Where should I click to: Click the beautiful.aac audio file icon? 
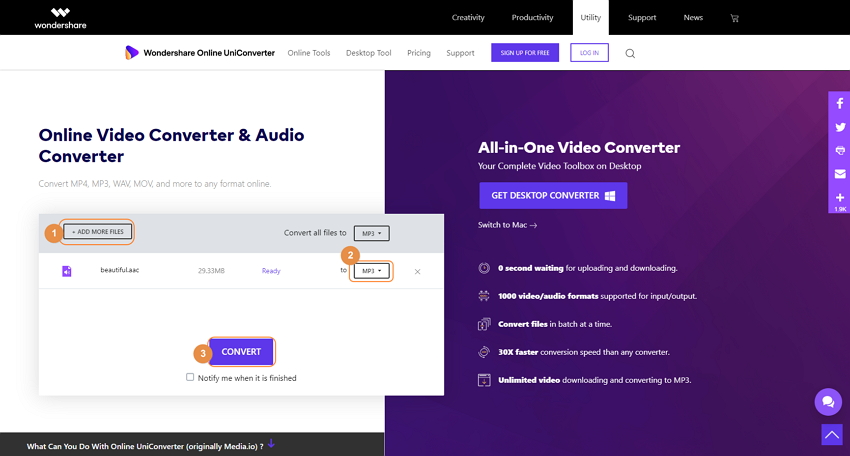click(67, 271)
